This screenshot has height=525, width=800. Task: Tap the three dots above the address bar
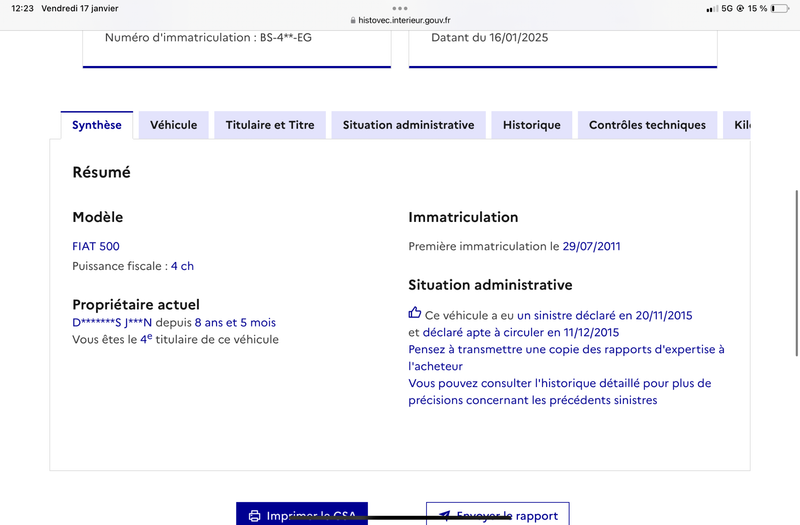click(400, 8)
